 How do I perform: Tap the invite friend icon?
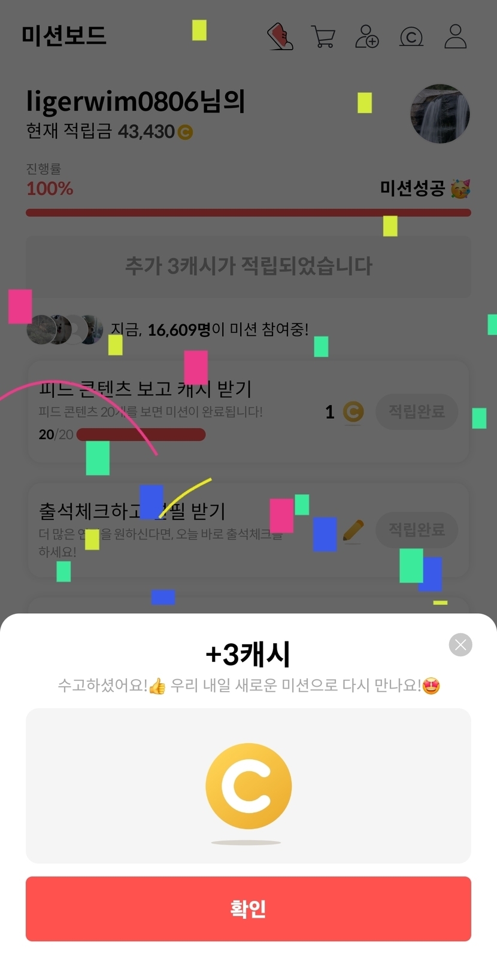pyautogui.click(x=367, y=36)
